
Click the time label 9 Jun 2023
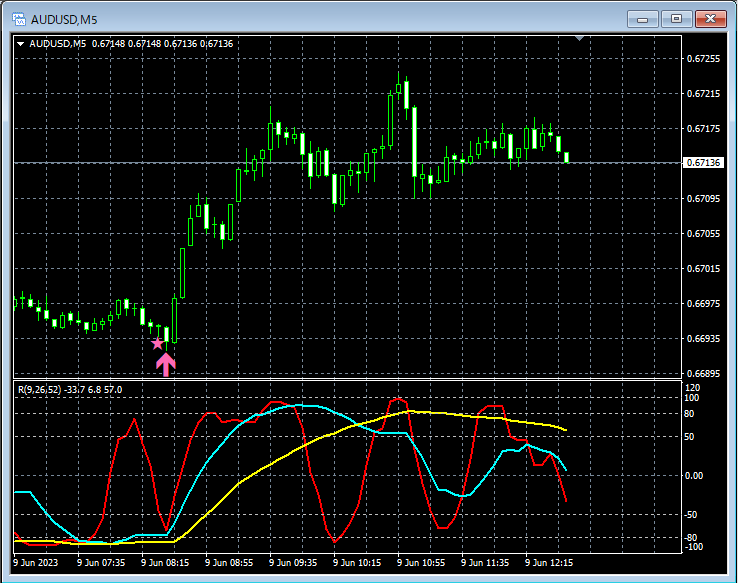[36, 563]
